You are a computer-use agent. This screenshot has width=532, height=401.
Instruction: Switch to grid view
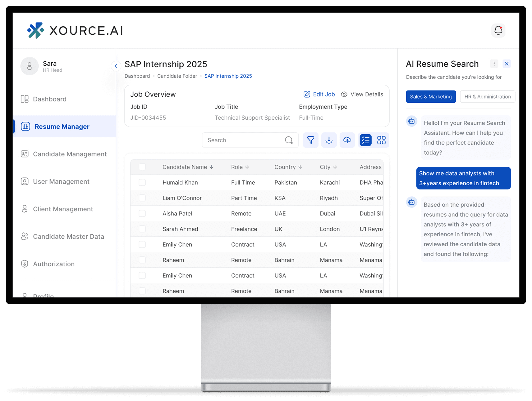point(381,140)
